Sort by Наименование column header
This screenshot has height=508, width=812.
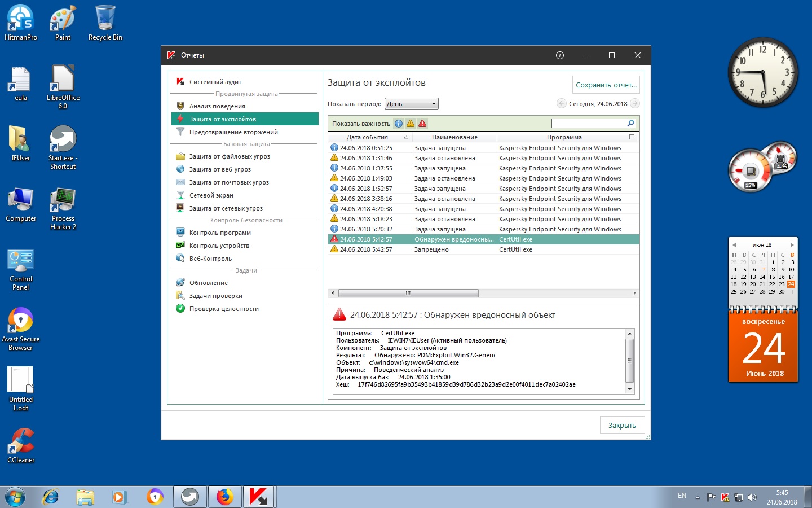tap(454, 137)
